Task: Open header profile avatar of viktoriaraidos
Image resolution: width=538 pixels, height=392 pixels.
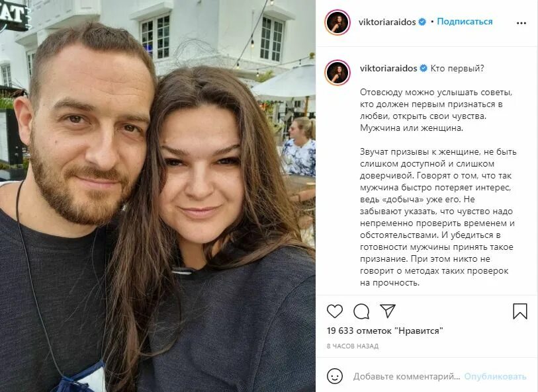Action: click(x=337, y=22)
